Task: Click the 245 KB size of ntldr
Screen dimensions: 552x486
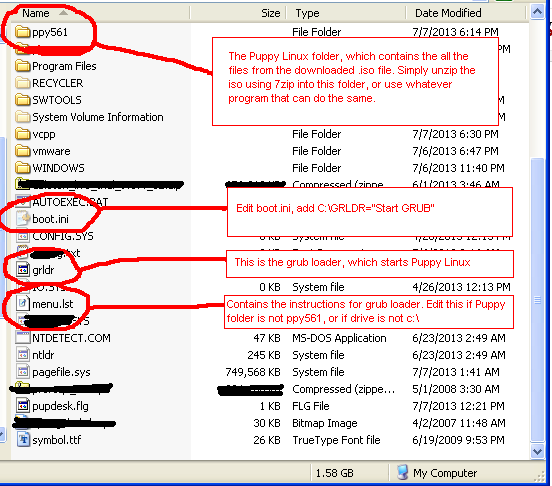Action: [264, 355]
